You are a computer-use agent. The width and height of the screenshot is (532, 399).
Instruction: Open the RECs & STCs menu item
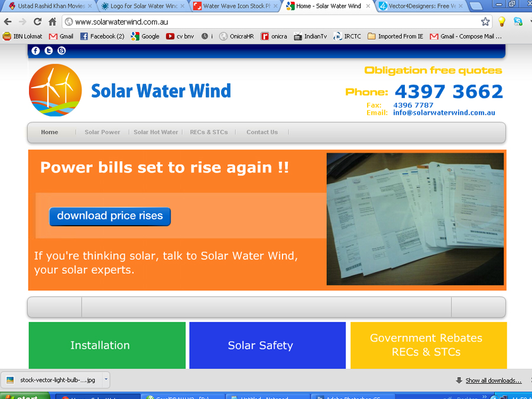click(x=209, y=132)
